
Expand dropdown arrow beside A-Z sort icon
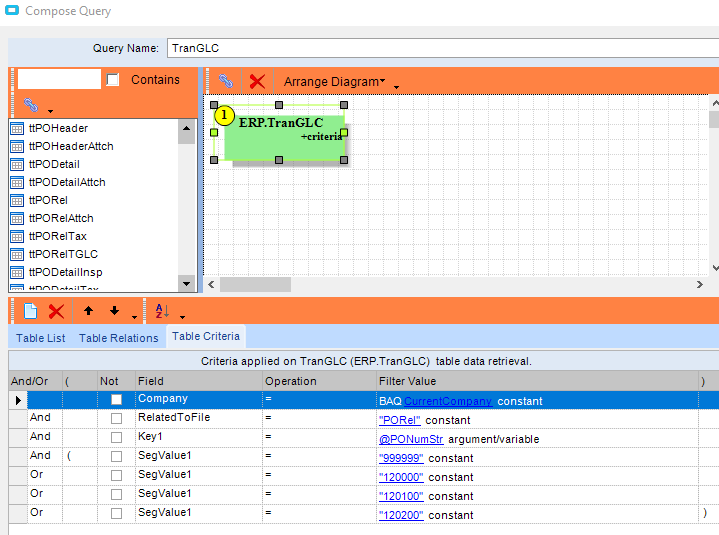pyautogui.click(x=182, y=318)
